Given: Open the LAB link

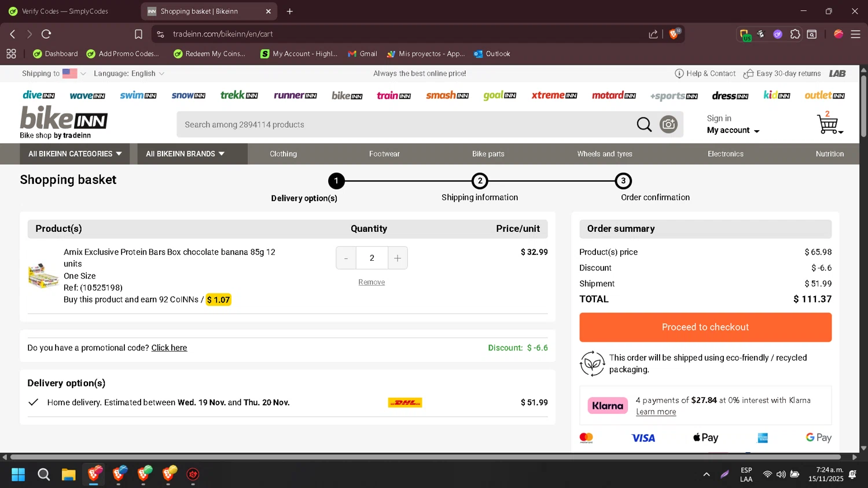Looking at the screenshot, I should (x=837, y=73).
